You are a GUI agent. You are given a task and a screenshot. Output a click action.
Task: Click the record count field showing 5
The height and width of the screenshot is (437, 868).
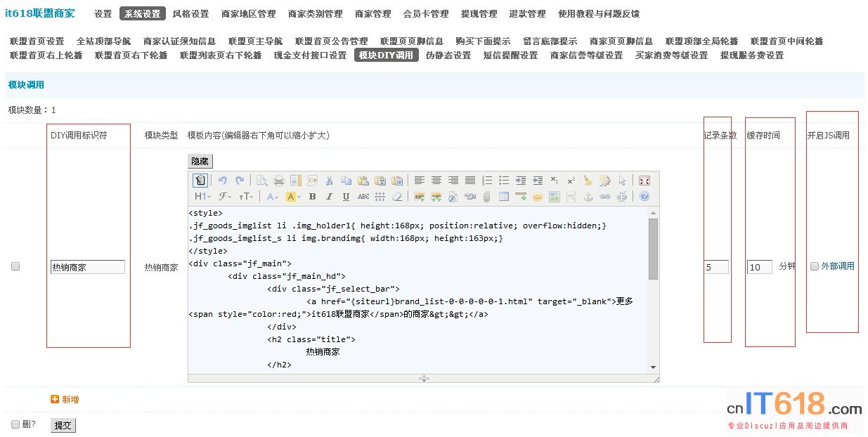(716, 267)
